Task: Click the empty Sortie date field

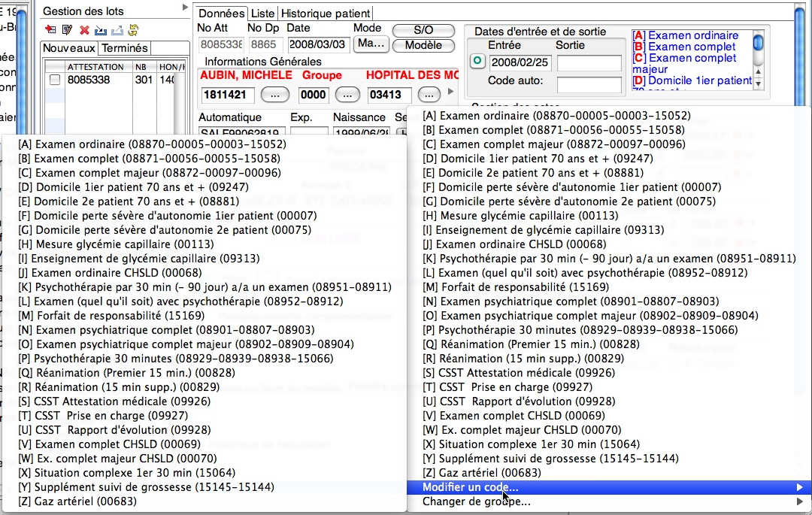Action: point(589,62)
